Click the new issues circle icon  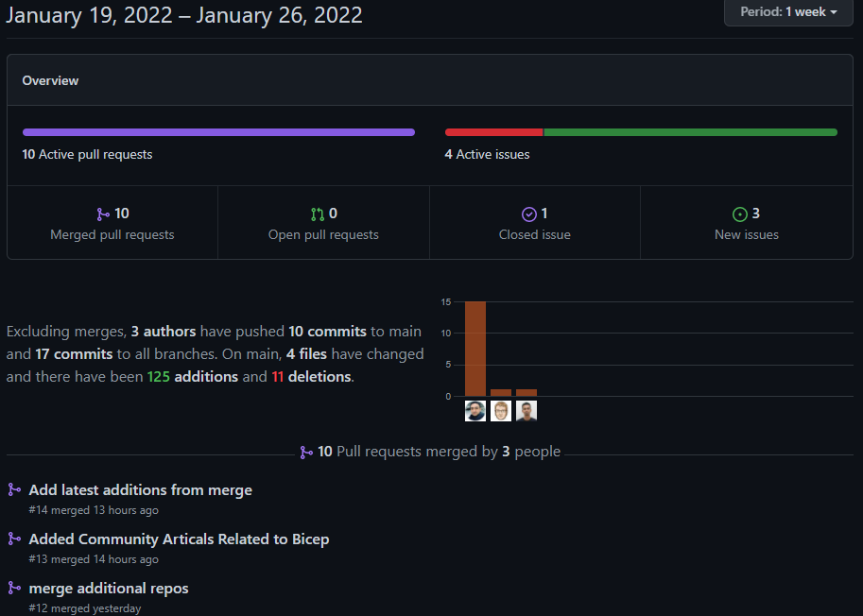(740, 214)
